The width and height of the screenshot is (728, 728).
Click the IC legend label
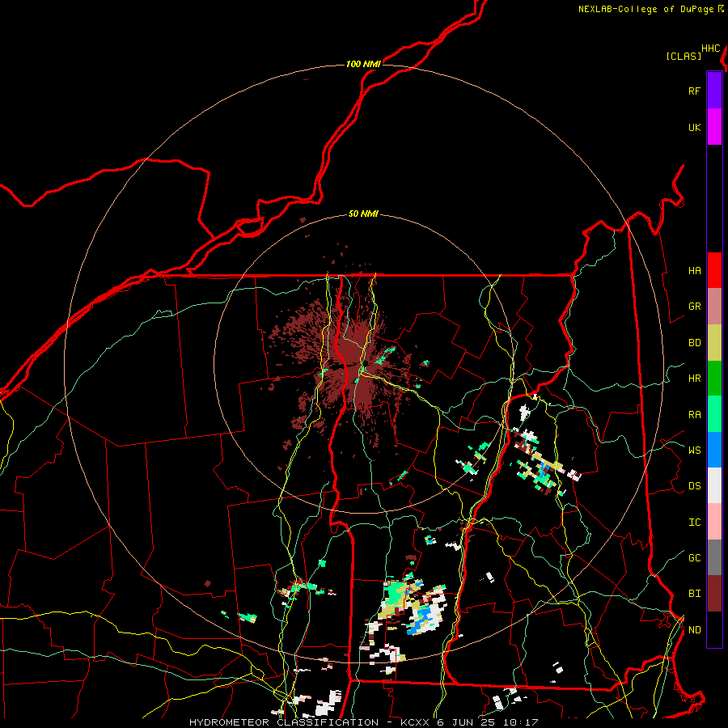click(x=694, y=523)
